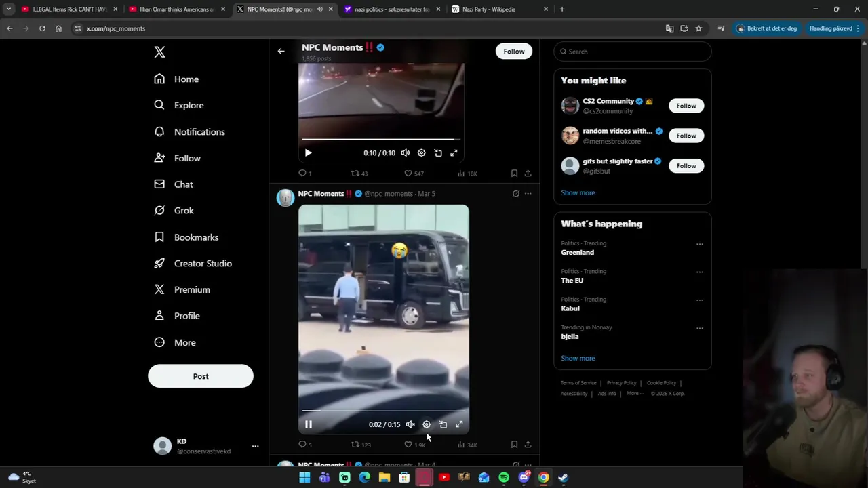Follow CS2 Community
Screen dimensions: 868x488
[x=686, y=106]
